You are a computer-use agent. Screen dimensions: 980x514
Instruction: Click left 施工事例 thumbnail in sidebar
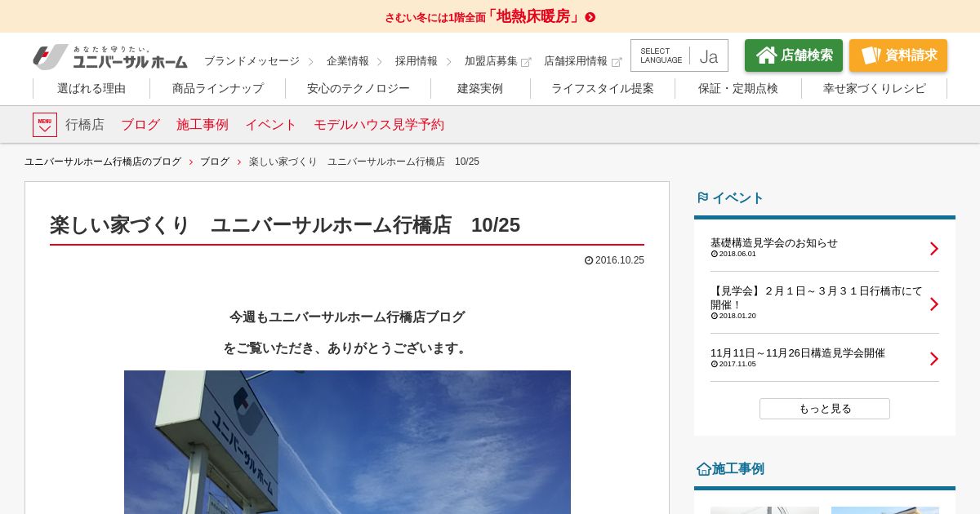764,510
